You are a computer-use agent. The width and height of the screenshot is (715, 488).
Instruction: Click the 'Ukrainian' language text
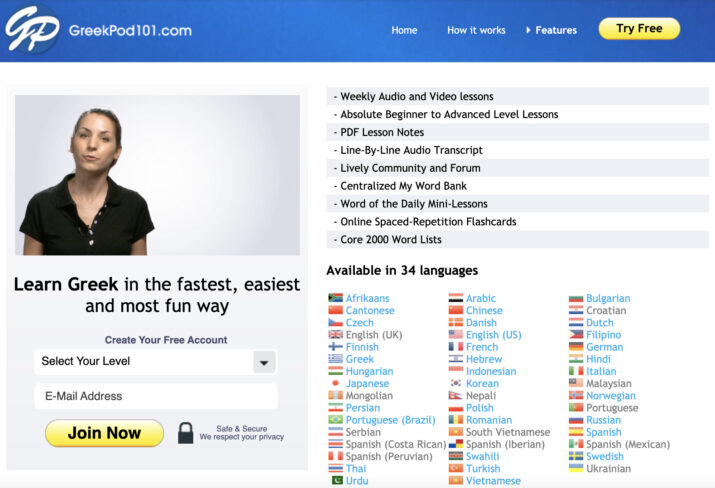[608, 468]
